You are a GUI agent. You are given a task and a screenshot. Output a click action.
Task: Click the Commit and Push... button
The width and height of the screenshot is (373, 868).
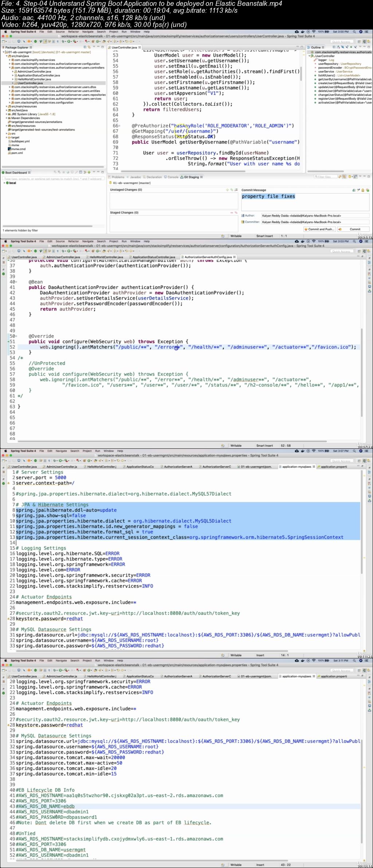point(319,229)
